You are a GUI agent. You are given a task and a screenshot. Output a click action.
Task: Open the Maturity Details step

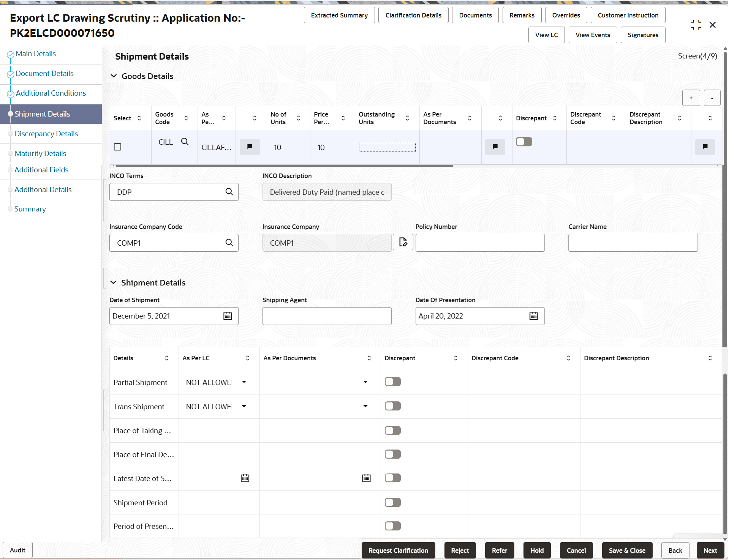coord(40,154)
